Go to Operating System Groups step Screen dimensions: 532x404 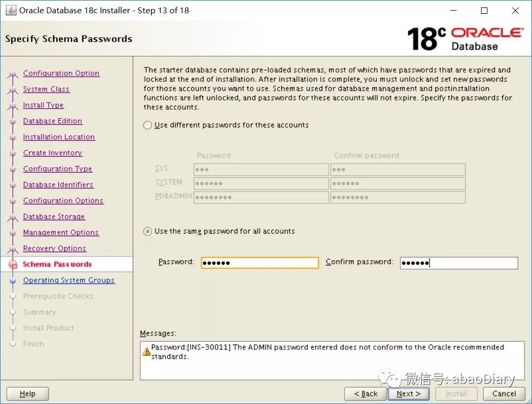pyautogui.click(x=69, y=280)
